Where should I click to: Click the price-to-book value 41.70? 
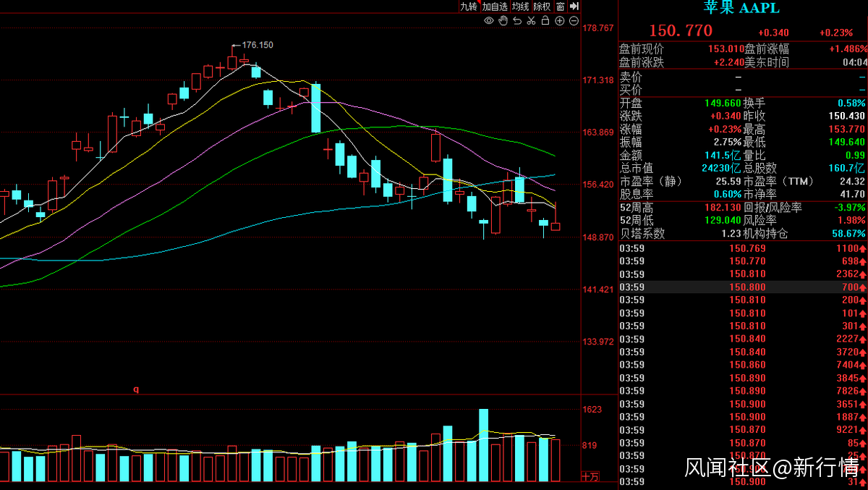point(852,195)
